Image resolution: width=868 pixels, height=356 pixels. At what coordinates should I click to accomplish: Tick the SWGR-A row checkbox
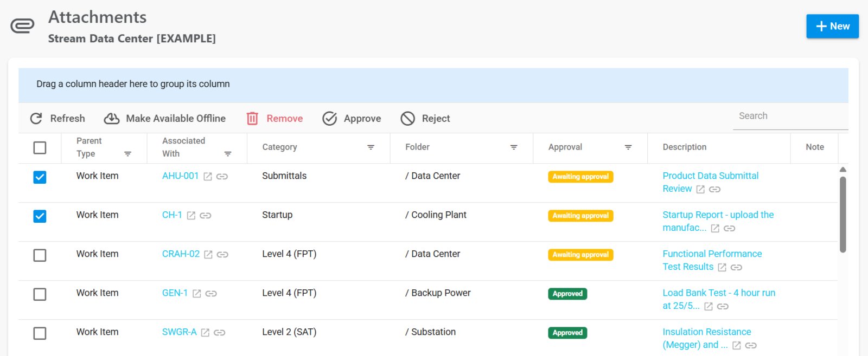[40, 333]
